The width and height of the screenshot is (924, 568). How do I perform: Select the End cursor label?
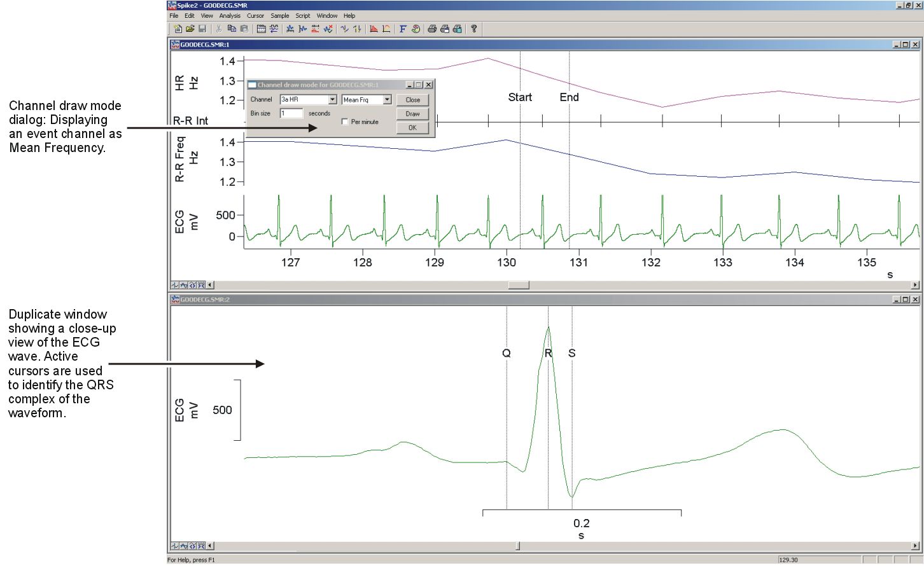click(569, 97)
